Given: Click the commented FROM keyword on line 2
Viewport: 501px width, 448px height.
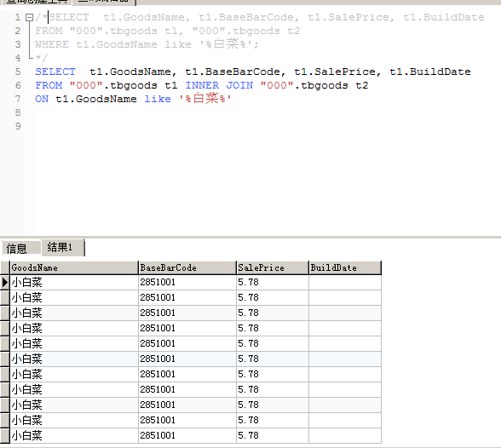Looking at the screenshot, I should 49,31.
